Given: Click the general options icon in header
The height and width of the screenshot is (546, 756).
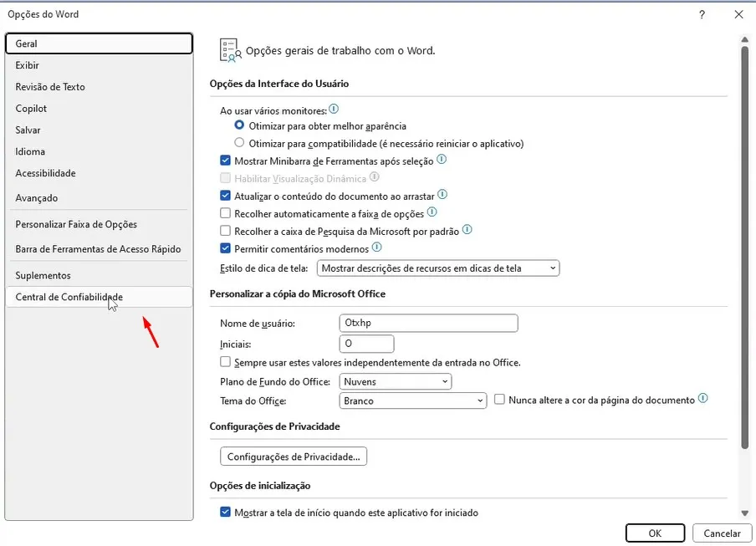Looking at the screenshot, I should pyautogui.click(x=230, y=51).
